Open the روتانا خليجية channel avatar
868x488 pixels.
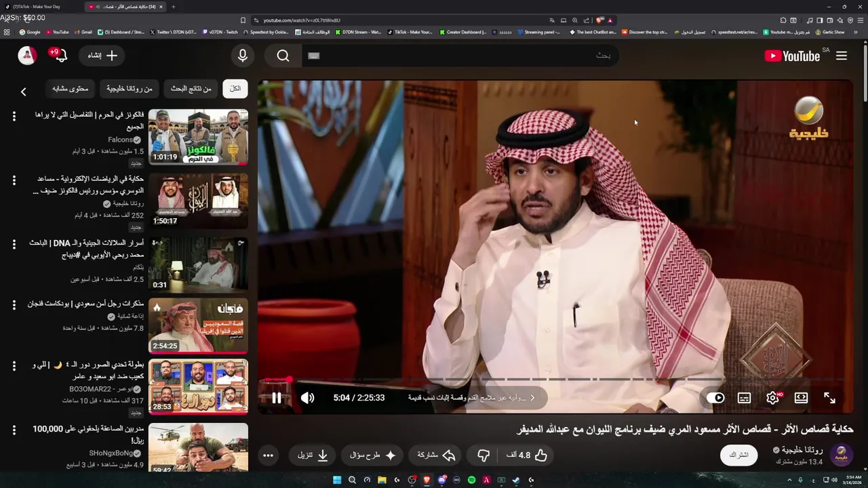tap(842, 455)
